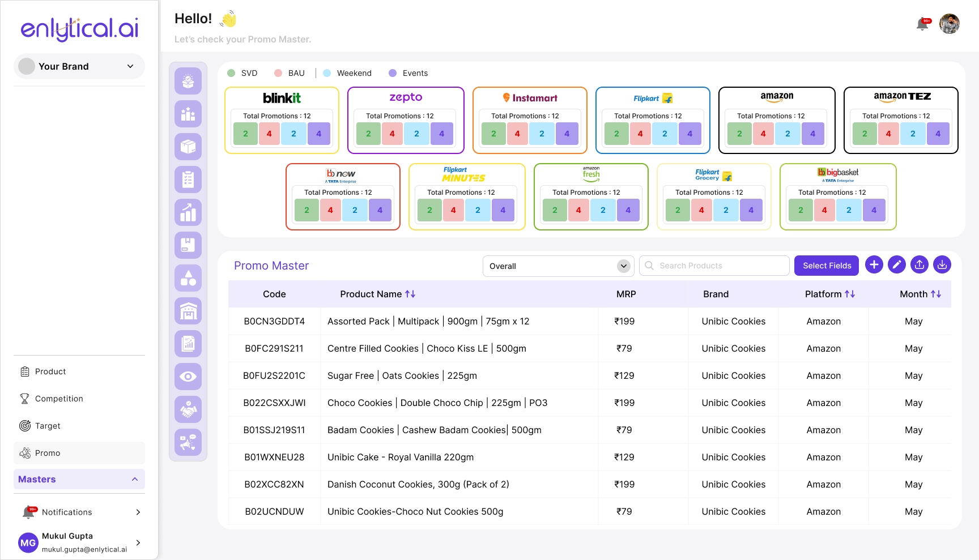The image size is (979, 560).
Task: Expand the Notifications arrow in sidebar
Action: [x=138, y=512]
